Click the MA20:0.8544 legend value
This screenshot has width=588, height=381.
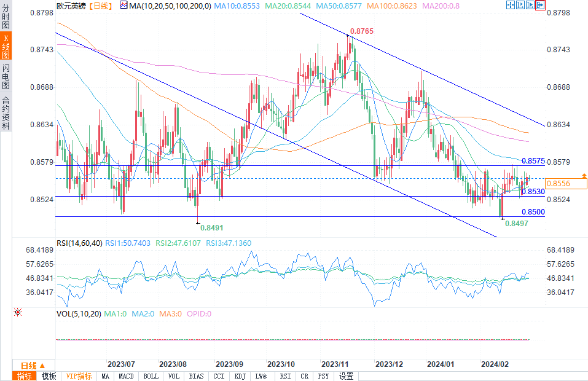coord(288,6)
